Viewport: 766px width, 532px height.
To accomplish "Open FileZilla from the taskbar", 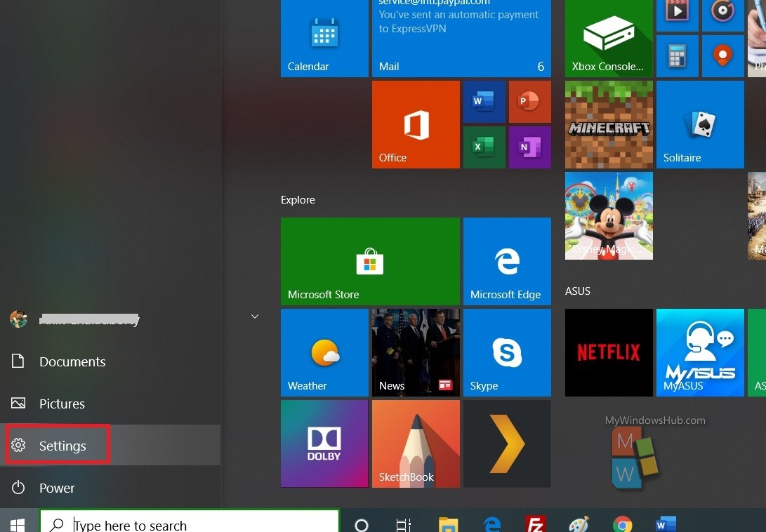I will tap(536, 525).
